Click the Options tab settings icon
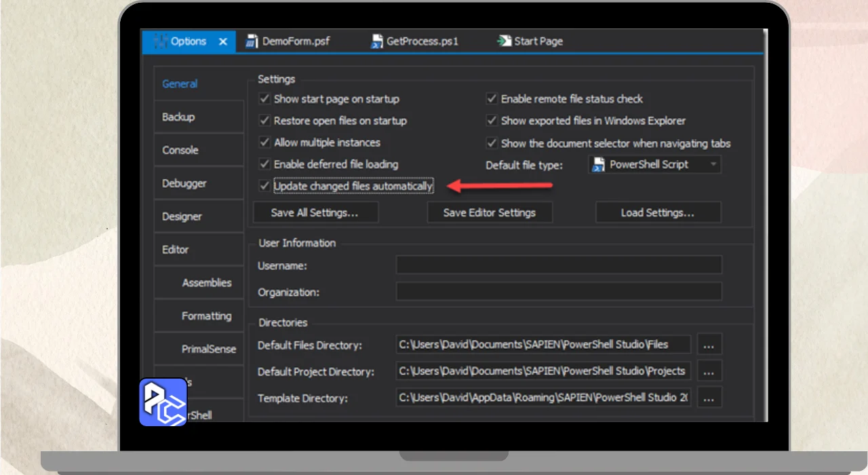 [x=161, y=41]
